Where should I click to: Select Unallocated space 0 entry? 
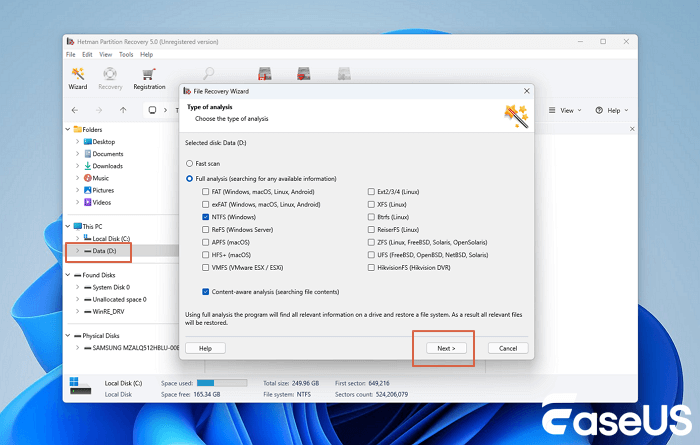[x=119, y=299]
